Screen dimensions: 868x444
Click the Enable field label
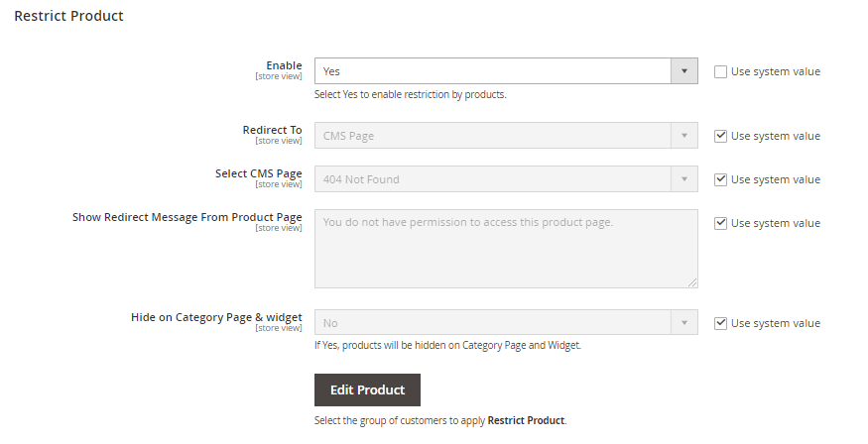(x=284, y=65)
